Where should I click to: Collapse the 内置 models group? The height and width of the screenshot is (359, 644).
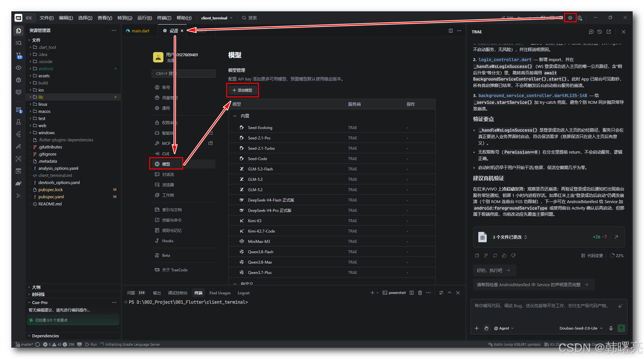click(x=235, y=116)
